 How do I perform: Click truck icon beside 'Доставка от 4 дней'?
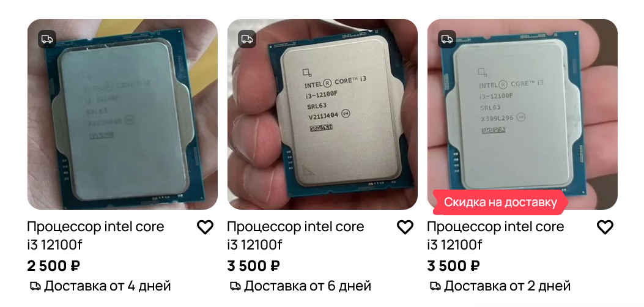coord(35,286)
